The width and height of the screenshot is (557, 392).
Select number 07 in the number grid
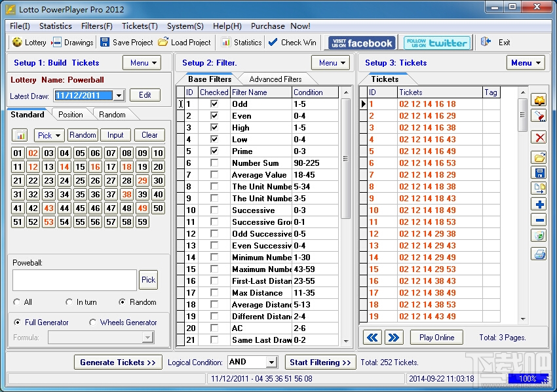tap(111, 153)
